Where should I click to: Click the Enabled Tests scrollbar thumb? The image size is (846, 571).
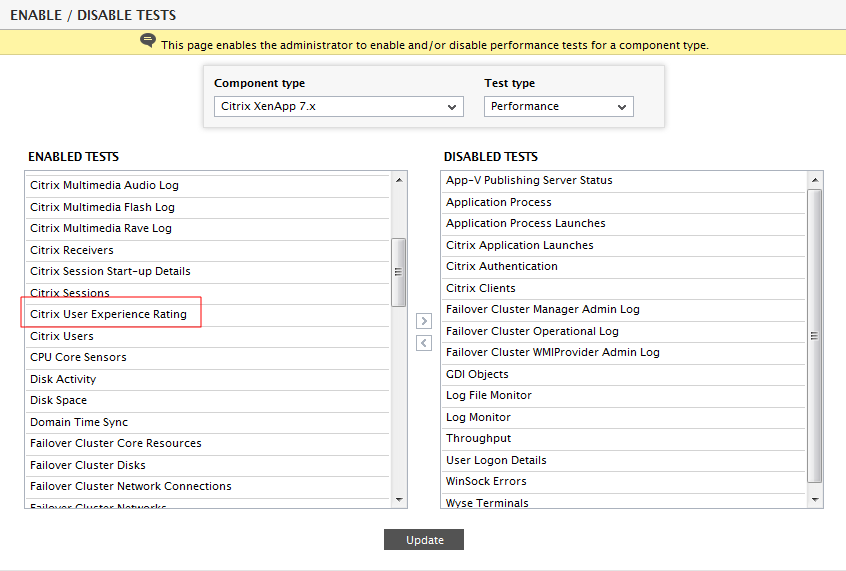399,272
